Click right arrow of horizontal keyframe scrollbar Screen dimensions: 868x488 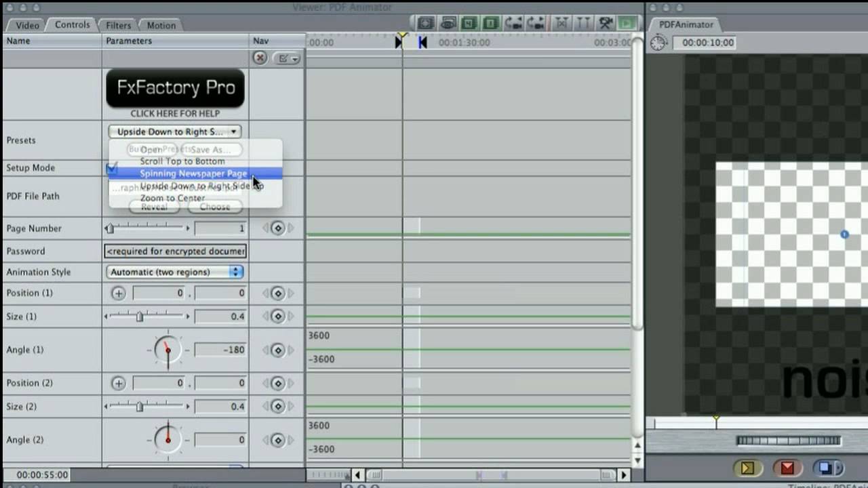(624, 475)
